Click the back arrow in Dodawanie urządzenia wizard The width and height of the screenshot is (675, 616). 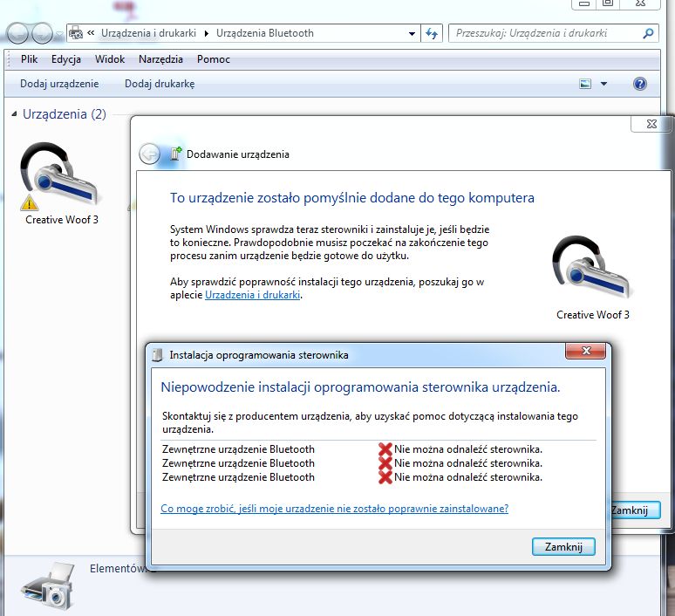click(149, 154)
